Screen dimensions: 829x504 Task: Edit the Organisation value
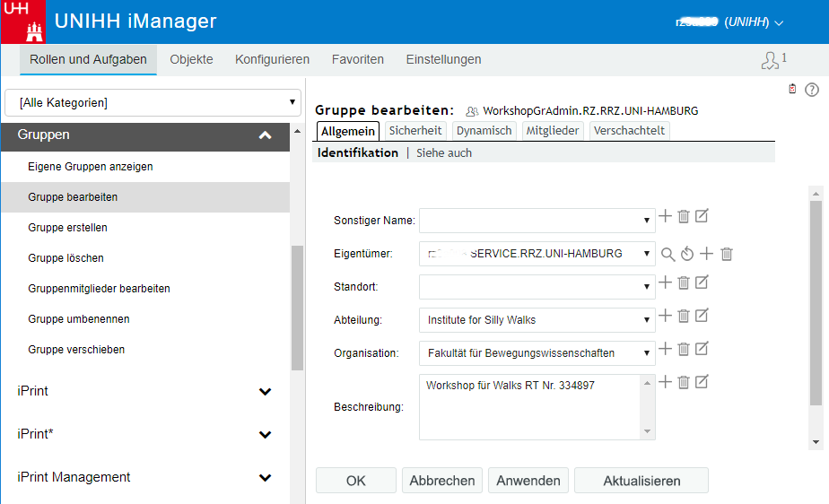[702, 349]
